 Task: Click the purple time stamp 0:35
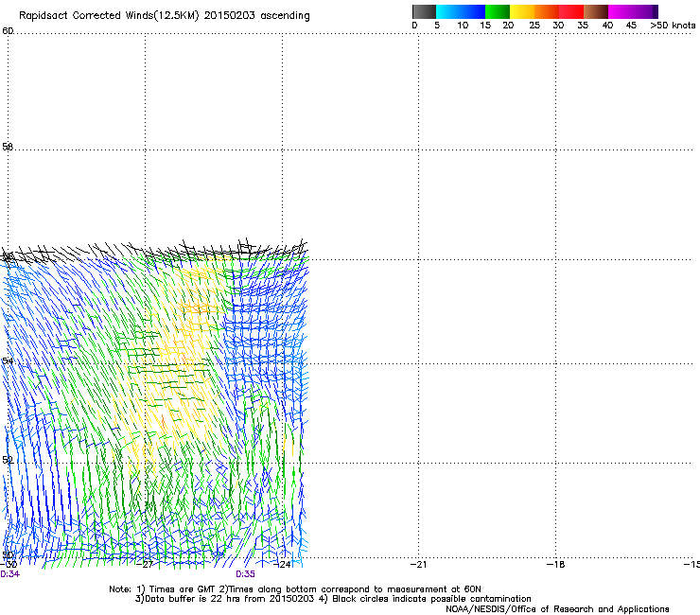[x=246, y=574]
